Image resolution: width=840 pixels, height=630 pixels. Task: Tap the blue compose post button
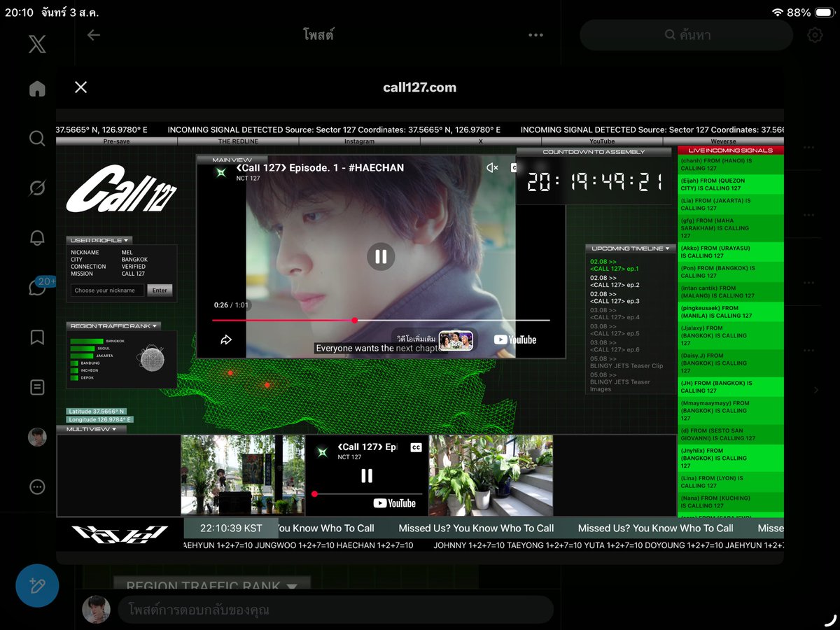(x=37, y=585)
